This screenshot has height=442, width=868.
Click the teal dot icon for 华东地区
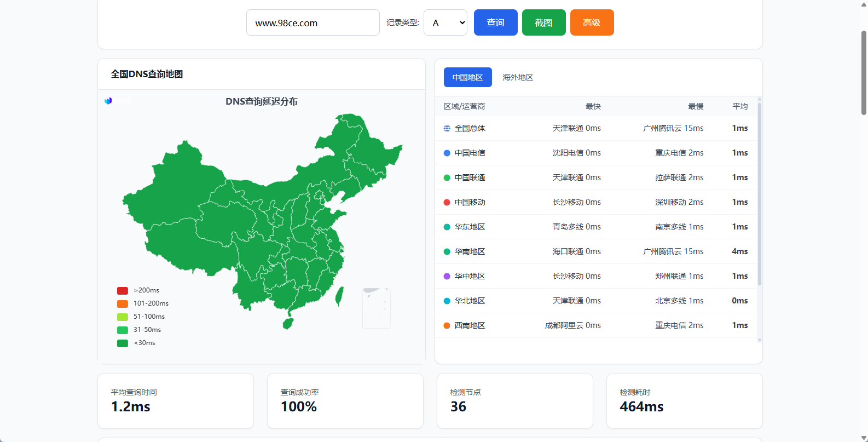[x=447, y=227]
